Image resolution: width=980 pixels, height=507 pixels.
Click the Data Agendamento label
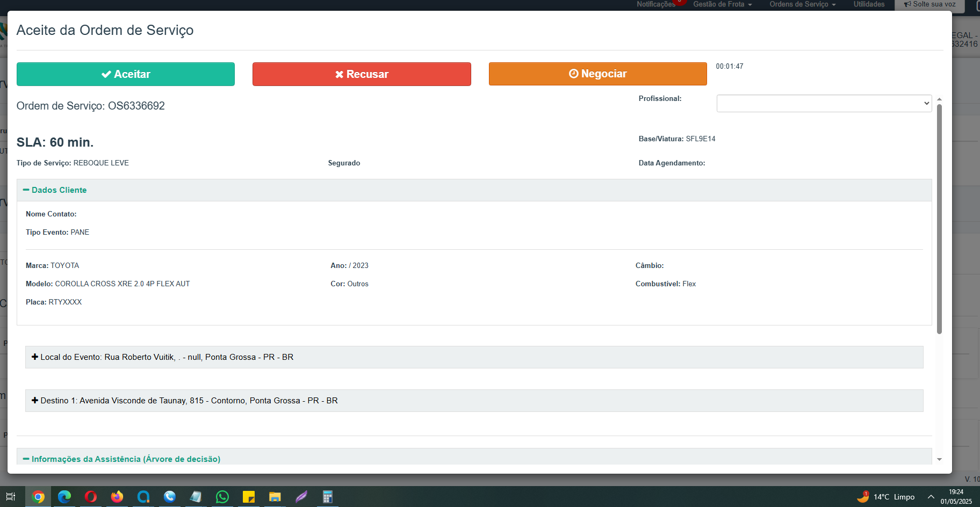coord(672,163)
